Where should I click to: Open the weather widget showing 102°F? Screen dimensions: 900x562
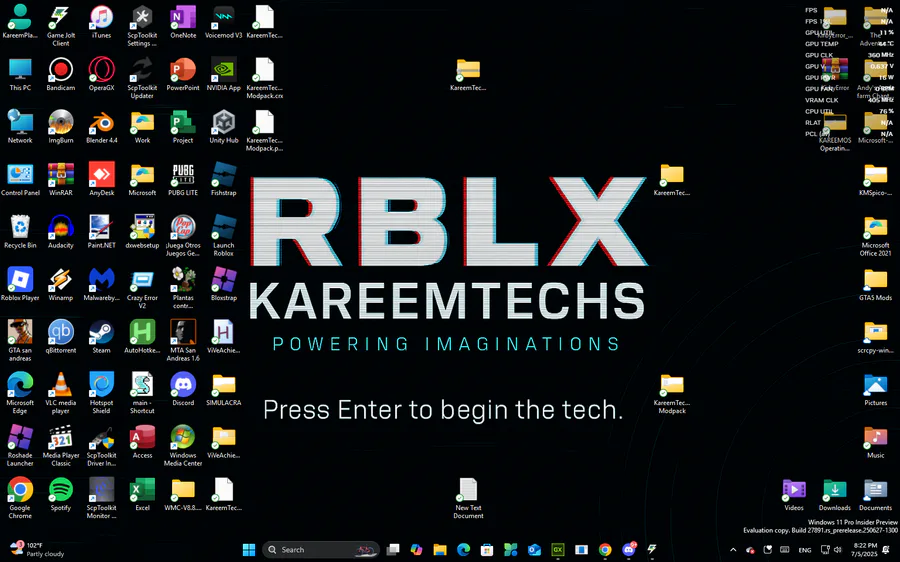coord(36,549)
